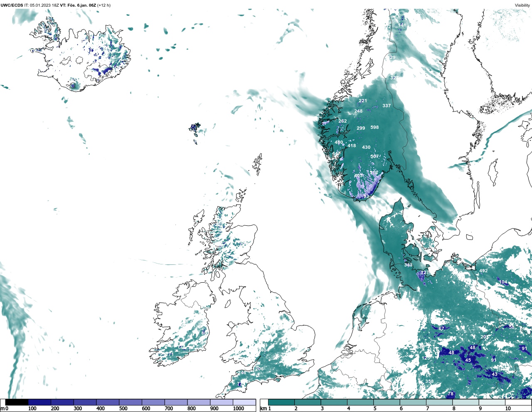This screenshot has height=412, width=532.
Task: Click the '1000' label on the meter legend
Action: tap(238, 409)
